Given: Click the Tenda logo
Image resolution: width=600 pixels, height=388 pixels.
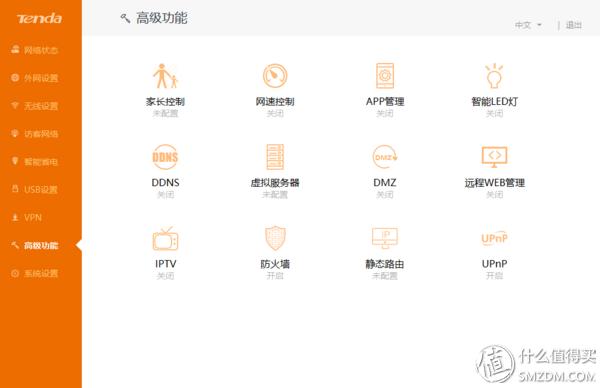Looking at the screenshot, I should [x=39, y=18].
